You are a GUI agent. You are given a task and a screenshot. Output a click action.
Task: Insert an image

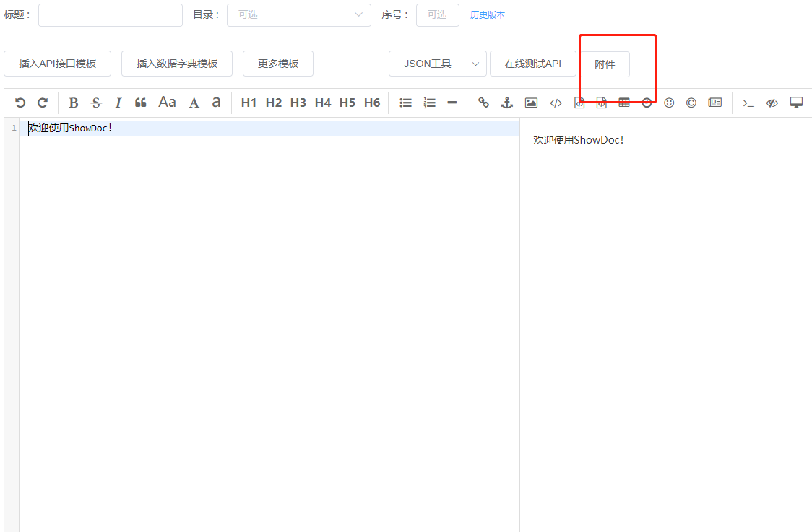(531, 103)
